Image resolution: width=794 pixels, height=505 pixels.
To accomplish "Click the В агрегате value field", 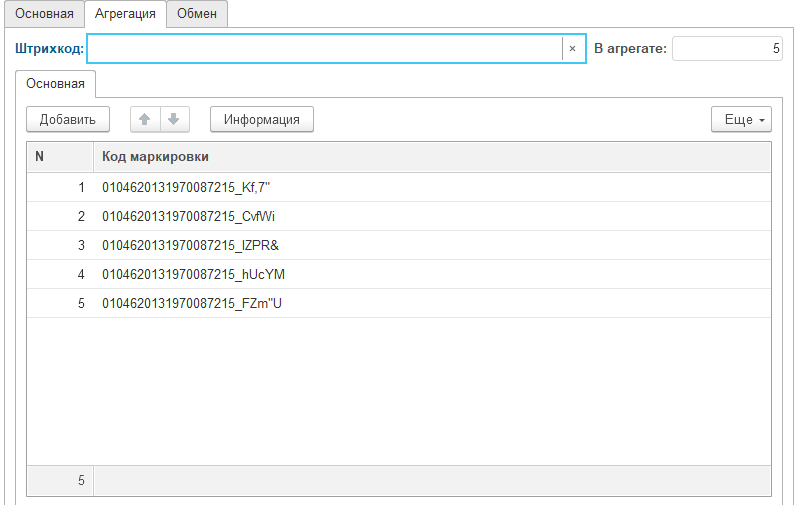I will (x=726, y=48).
